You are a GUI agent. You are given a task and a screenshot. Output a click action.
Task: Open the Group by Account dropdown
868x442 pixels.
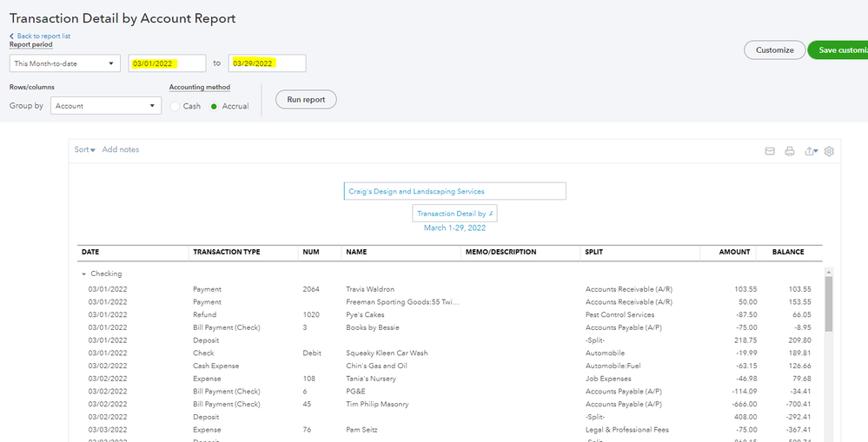(106, 106)
